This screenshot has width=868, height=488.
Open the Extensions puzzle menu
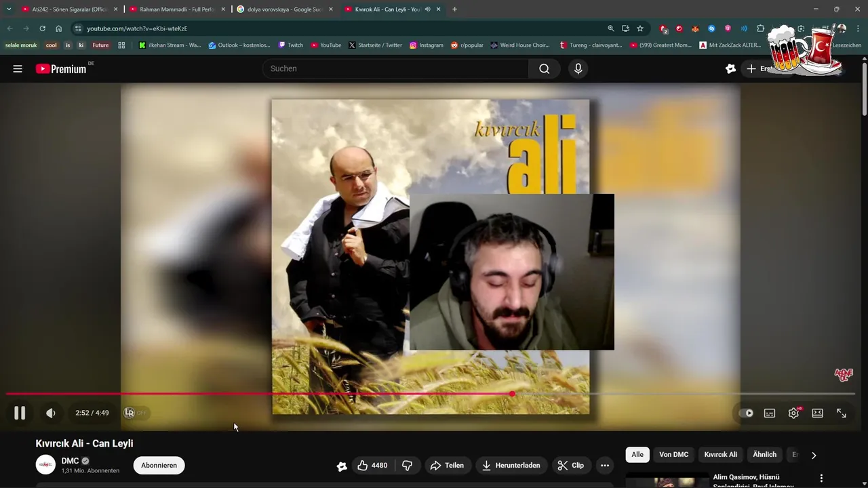pyautogui.click(x=760, y=28)
